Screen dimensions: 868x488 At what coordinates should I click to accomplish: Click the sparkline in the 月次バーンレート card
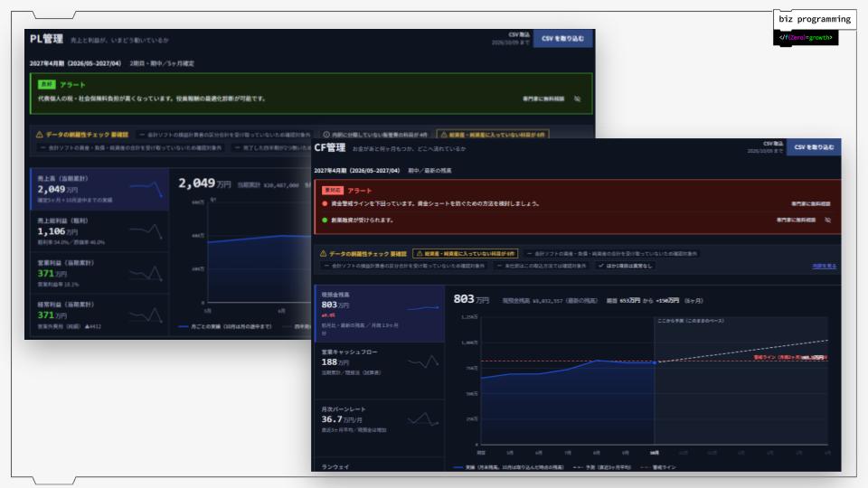click(423, 419)
